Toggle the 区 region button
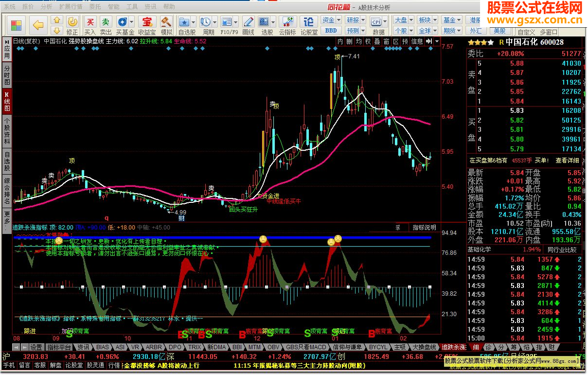 pyautogui.click(x=395, y=42)
